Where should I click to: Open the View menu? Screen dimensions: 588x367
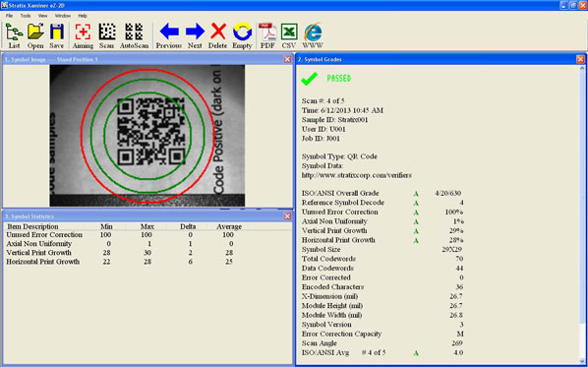click(42, 16)
